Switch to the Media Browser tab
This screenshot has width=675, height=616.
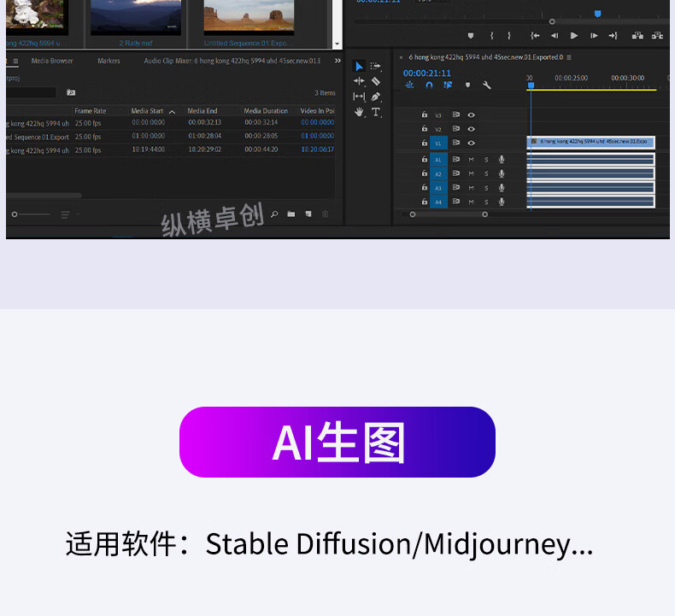52,61
